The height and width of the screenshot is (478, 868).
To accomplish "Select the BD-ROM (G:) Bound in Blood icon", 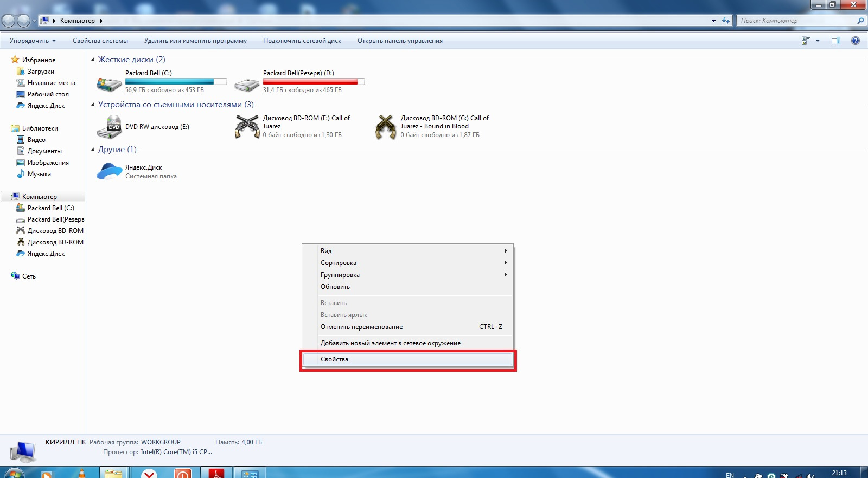I will pyautogui.click(x=385, y=127).
